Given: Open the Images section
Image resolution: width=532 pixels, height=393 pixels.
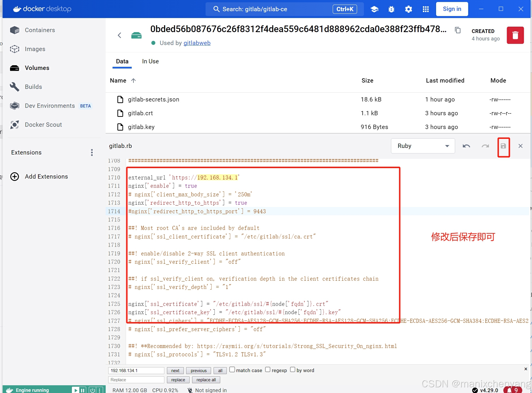Looking at the screenshot, I should [x=35, y=49].
